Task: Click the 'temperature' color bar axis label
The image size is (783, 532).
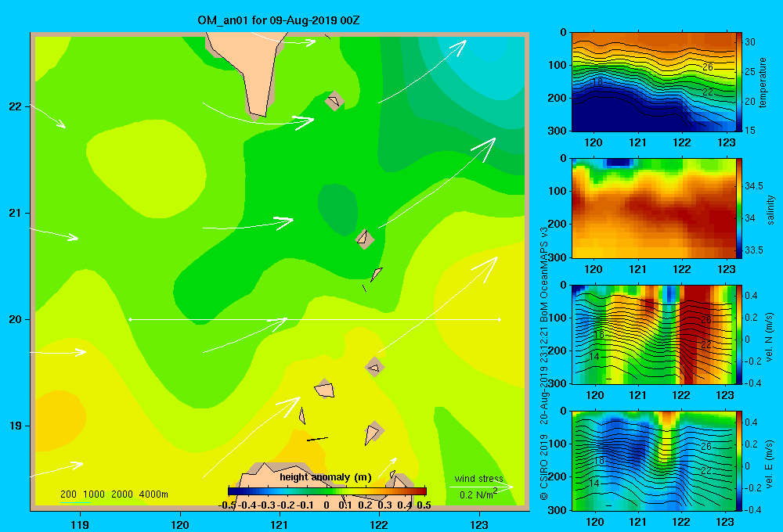Action: tap(763, 83)
